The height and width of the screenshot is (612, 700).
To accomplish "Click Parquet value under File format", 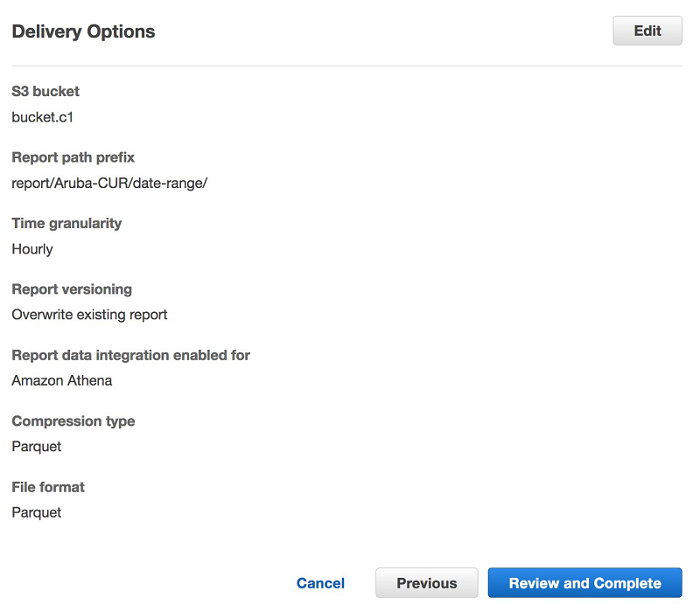I will [x=37, y=512].
